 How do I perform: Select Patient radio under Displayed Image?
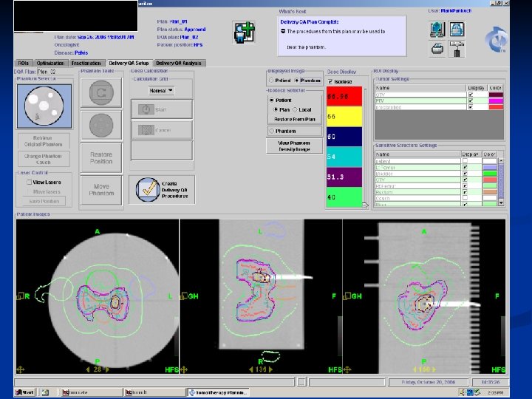pos(271,81)
